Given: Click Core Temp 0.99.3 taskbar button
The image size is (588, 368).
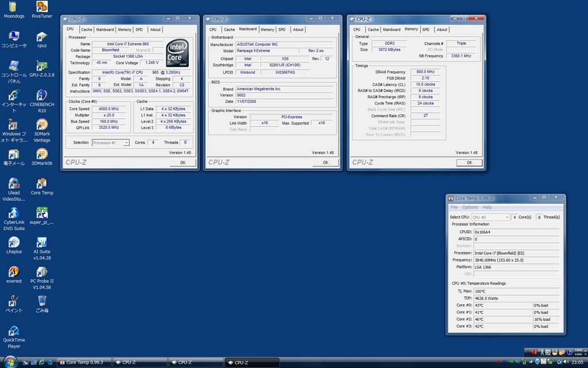Looking at the screenshot, I should (85, 362).
